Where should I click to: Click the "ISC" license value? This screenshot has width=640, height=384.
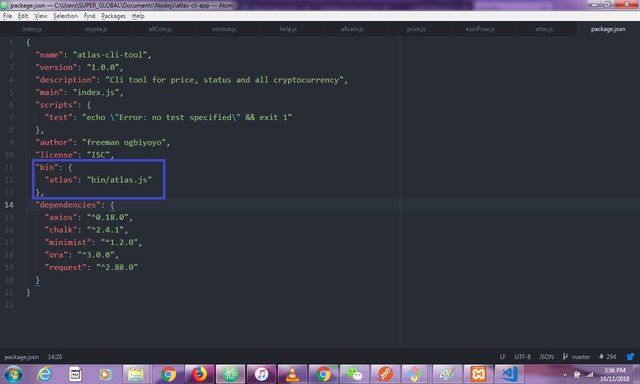pyautogui.click(x=98, y=155)
